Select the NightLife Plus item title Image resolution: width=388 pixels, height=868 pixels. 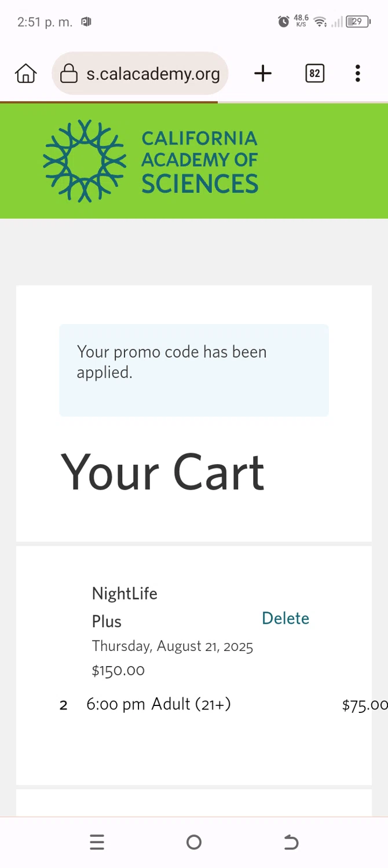click(x=125, y=607)
